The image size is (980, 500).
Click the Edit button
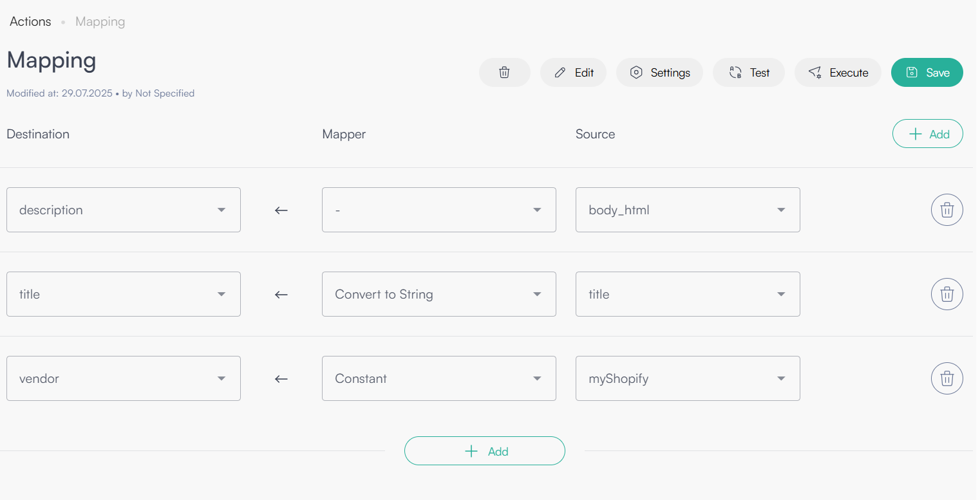(573, 73)
